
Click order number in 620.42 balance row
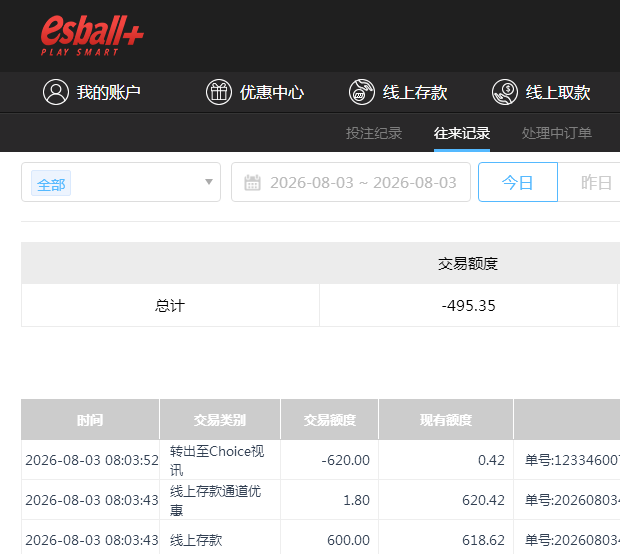[x=572, y=500]
